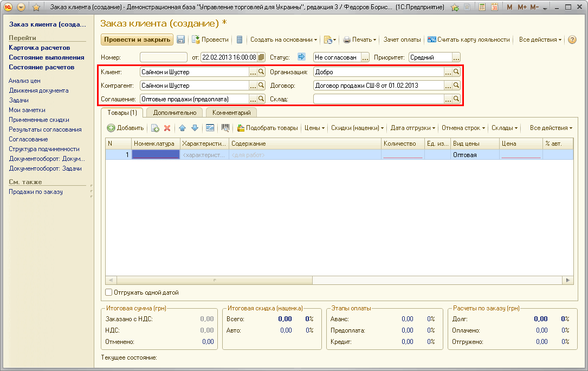588x371 pixels.
Task: Open the 'Цены' dropdown in table toolbar
Action: tap(314, 128)
